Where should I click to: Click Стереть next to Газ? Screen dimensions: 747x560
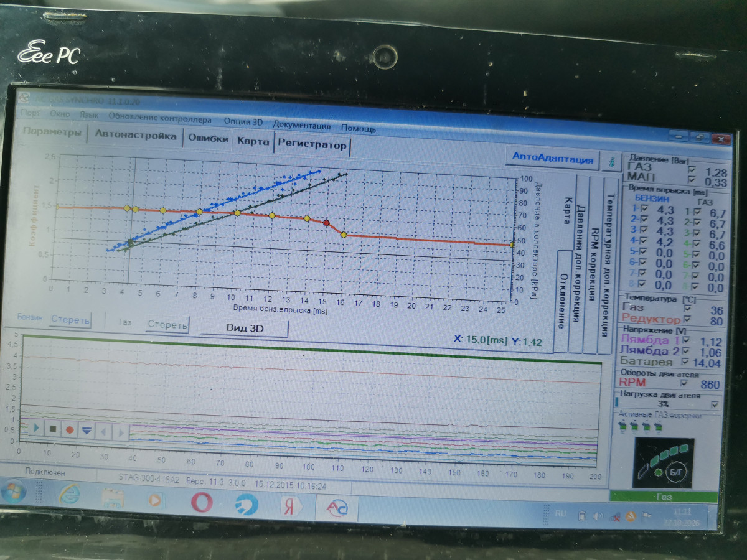point(167,324)
